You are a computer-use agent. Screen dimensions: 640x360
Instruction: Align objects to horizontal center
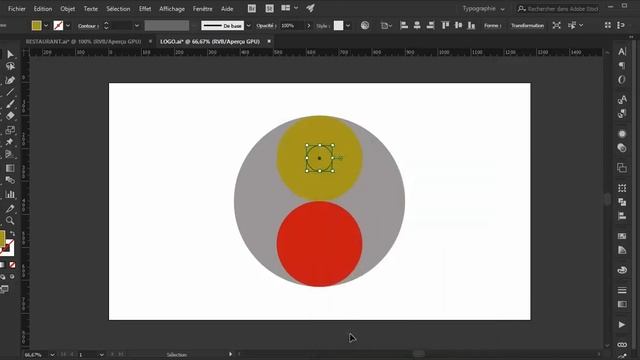pyautogui.click(x=417, y=25)
